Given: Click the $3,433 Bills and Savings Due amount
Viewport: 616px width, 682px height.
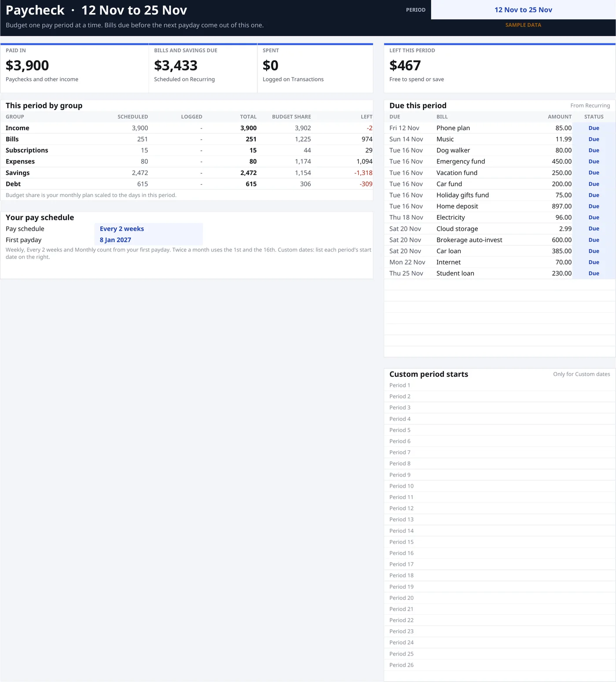Looking at the screenshot, I should click(176, 66).
